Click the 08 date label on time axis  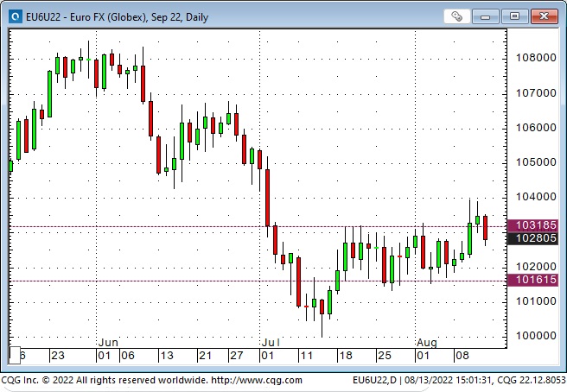pos(462,356)
